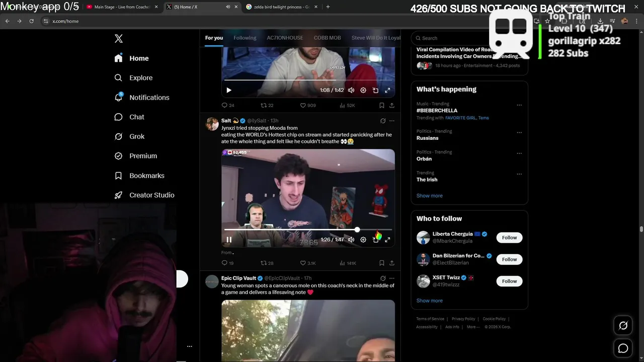Follow XSET Twizz
Image resolution: width=644 pixels, height=362 pixels.
coord(509,281)
